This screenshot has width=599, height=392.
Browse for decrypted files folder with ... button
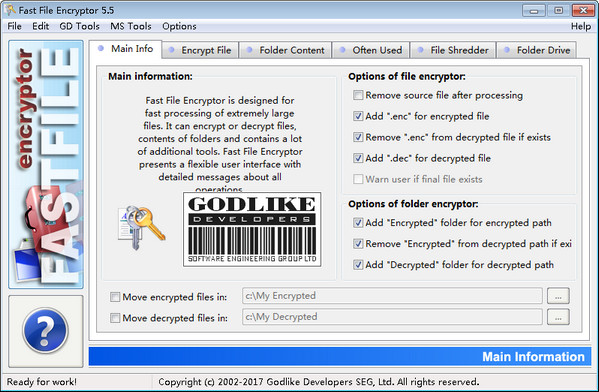558,317
